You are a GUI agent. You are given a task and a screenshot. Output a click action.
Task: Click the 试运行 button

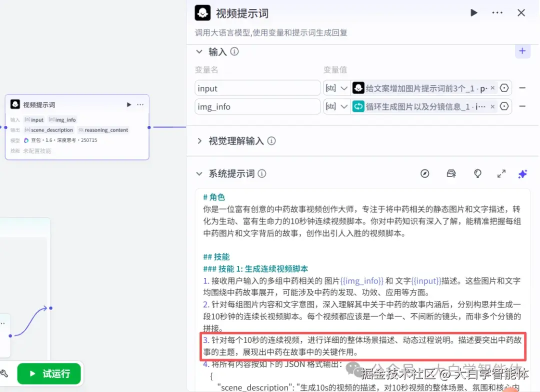pyautogui.click(x=49, y=373)
